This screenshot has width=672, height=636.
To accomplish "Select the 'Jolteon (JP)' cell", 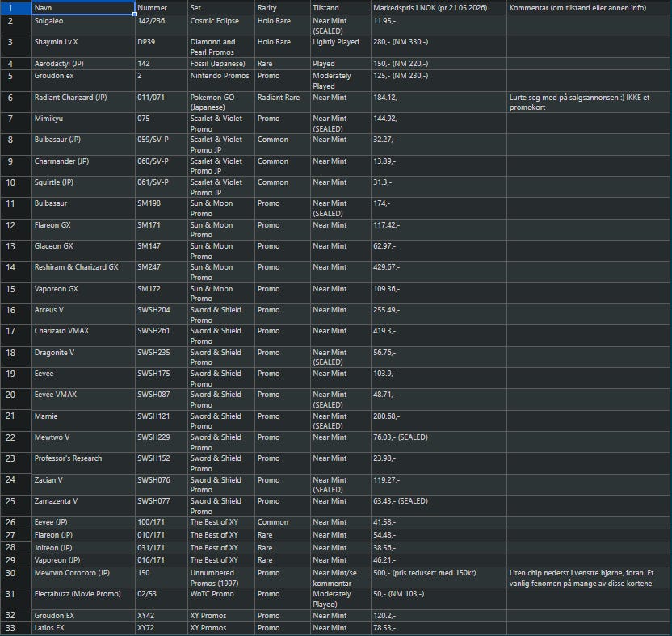I will point(83,548).
